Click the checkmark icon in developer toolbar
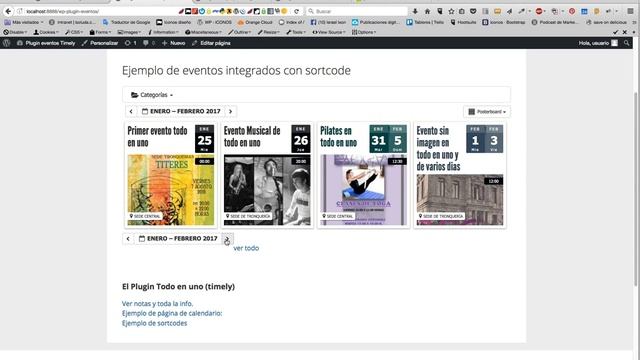Screen dimensions: 640x360 pyautogui.click(x=616, y=32)
